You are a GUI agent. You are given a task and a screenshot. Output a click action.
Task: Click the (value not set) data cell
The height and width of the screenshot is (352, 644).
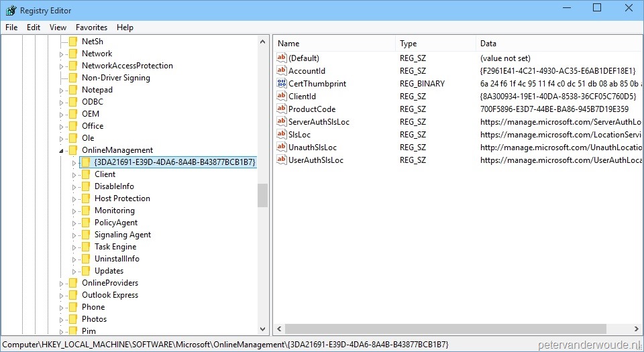tap(505, 58)
